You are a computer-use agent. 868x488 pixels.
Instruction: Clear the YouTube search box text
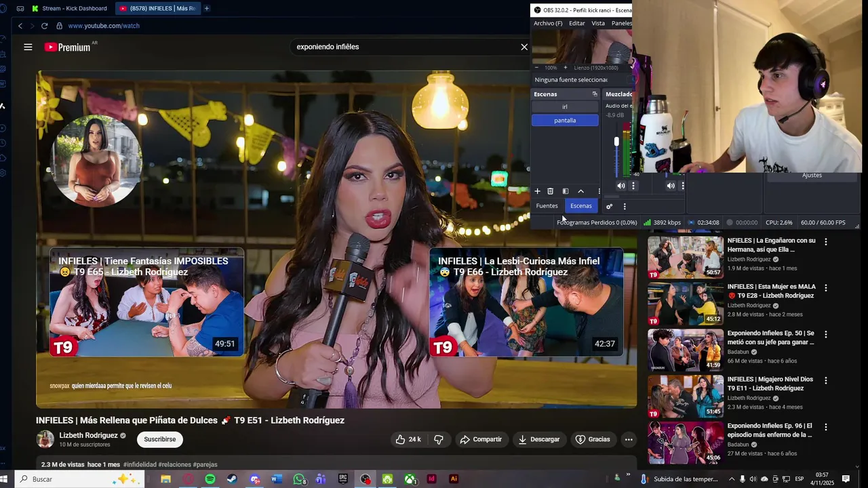tap(524, 47)
